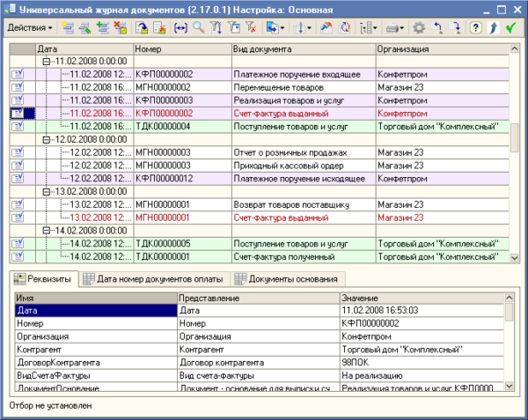The image size is (528, 420).
Task: Open the hierarchy view mode dropdown
Action: point(368,28)
